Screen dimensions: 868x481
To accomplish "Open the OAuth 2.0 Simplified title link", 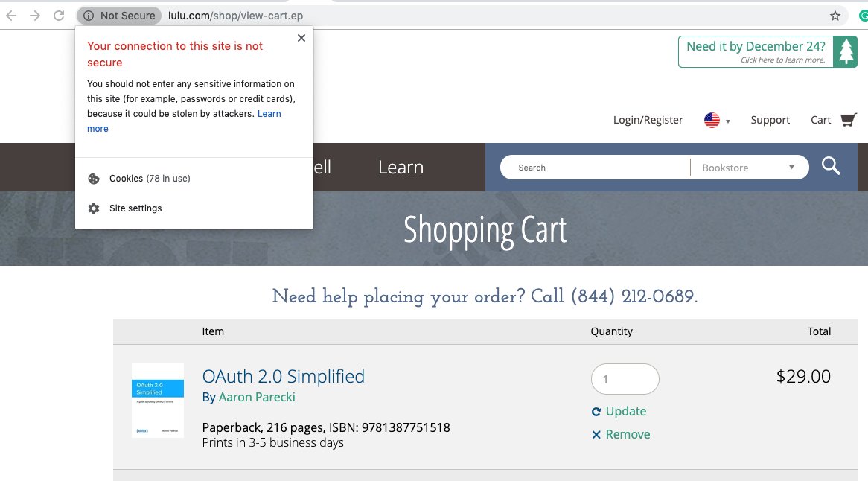I will pyautogui.click(x=284, y=377).
